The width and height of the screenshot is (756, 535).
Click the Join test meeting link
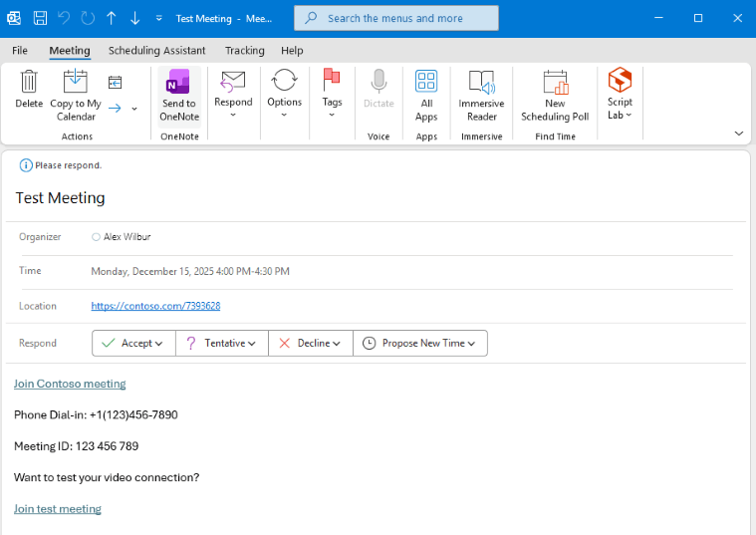pos(58,508)
